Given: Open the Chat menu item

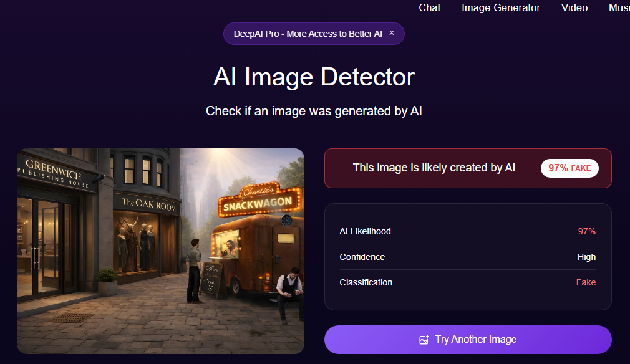Looking at the screenshot, I should coord(430,7).
